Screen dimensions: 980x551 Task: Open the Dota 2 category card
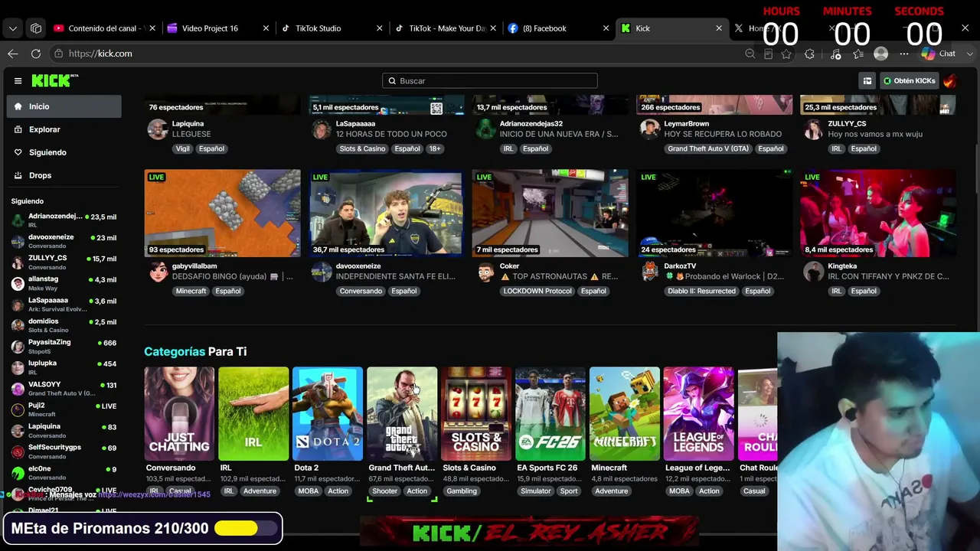pos(328,414)
